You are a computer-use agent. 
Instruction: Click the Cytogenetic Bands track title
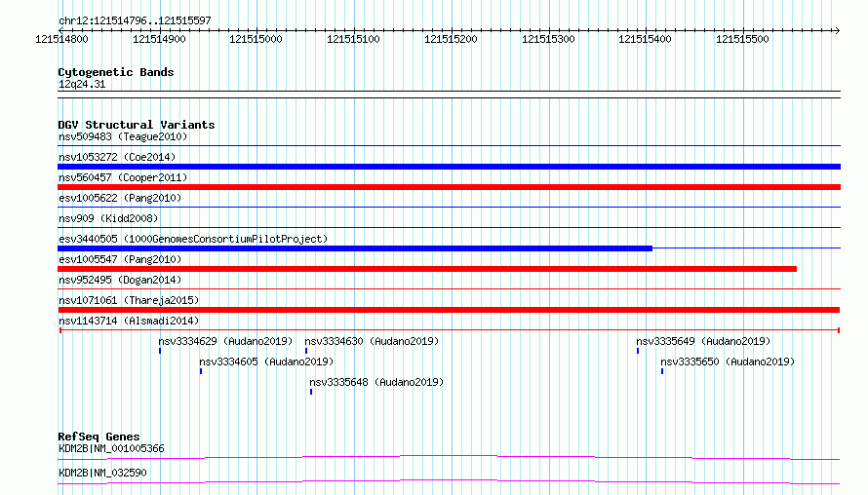[116, 72]
